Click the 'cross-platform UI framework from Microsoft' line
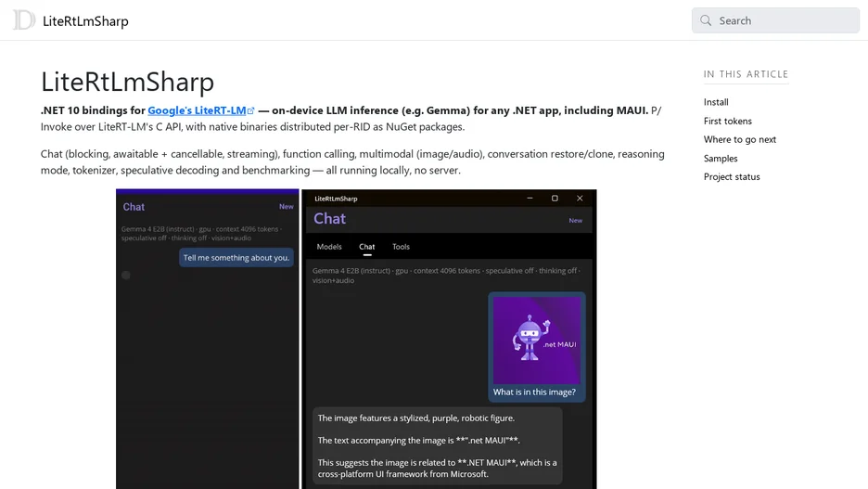The width and height of the screenshot is (868, 489). pyautogui.click(x=403, y=474)
